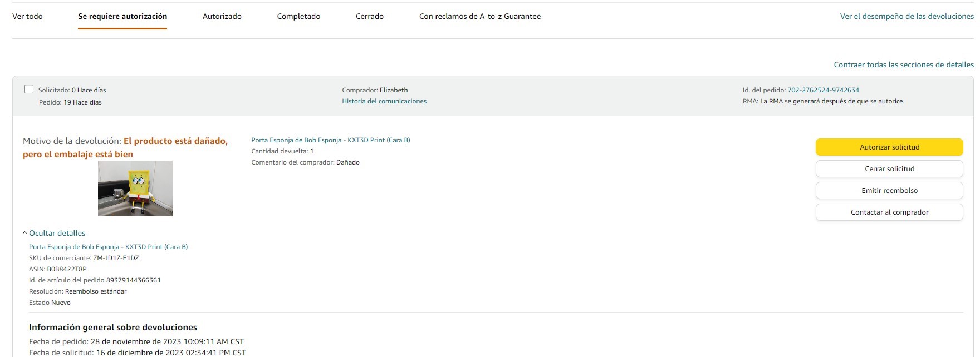Viewport: 980px width, 357px height.
Task: Open Ver el desempeño de las devoluciones
Action: pos(907,16)
